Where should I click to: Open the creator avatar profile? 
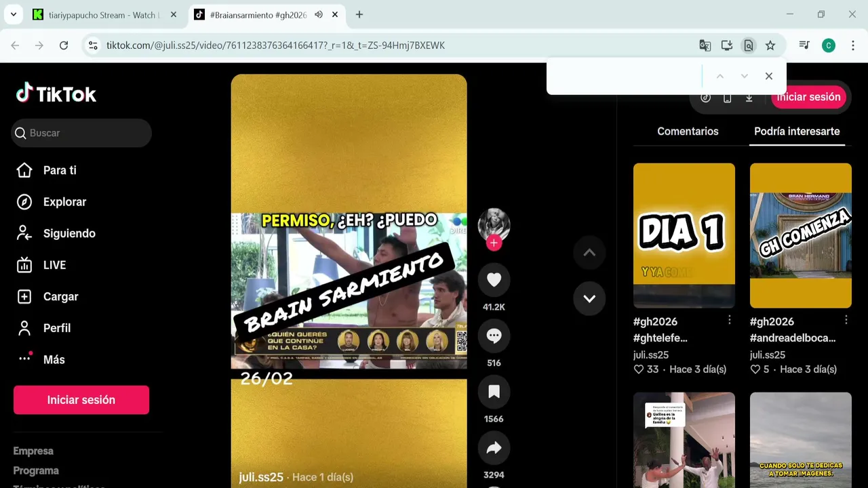point(494,224)
